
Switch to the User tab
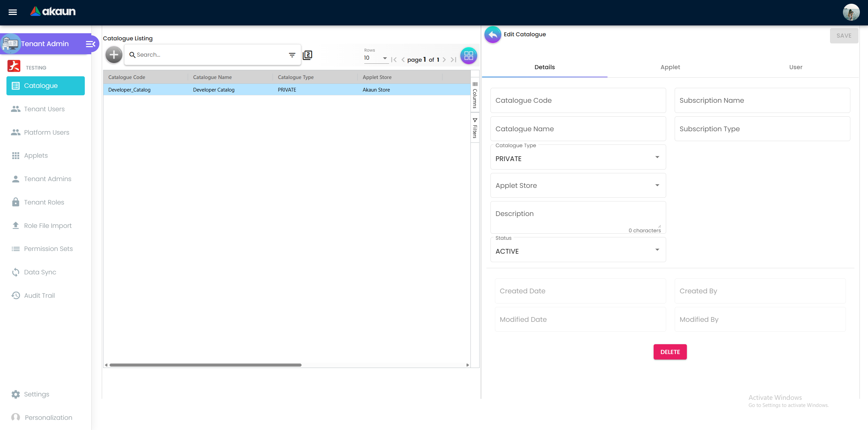(795, 67)
